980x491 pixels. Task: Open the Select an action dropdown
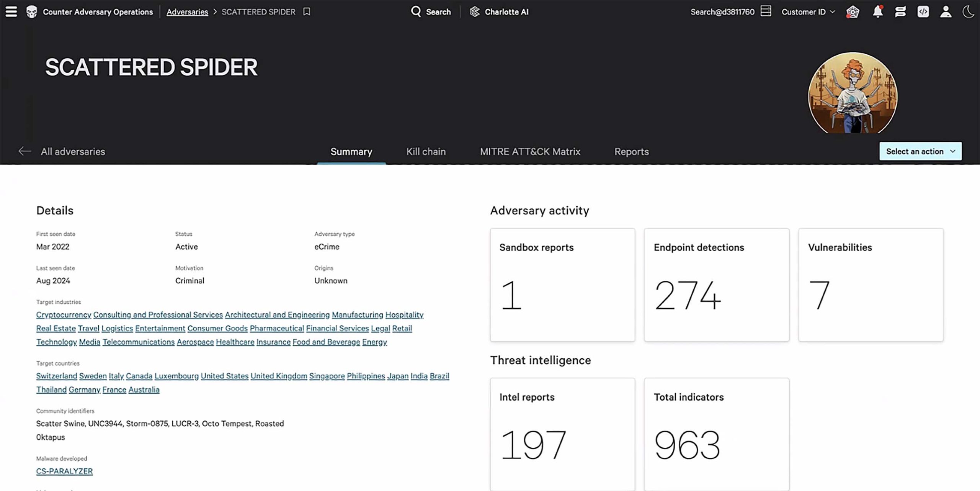920,151
